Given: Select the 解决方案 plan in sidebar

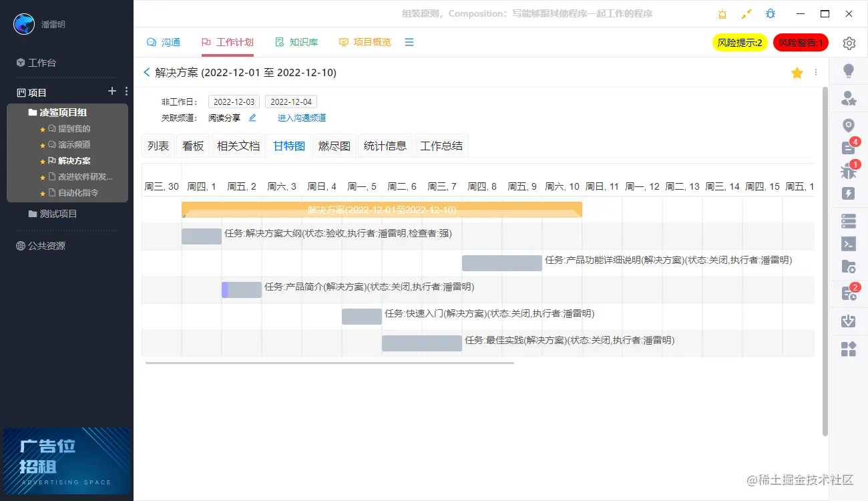Looking at the screenshot, I should (x=69, y=160).
